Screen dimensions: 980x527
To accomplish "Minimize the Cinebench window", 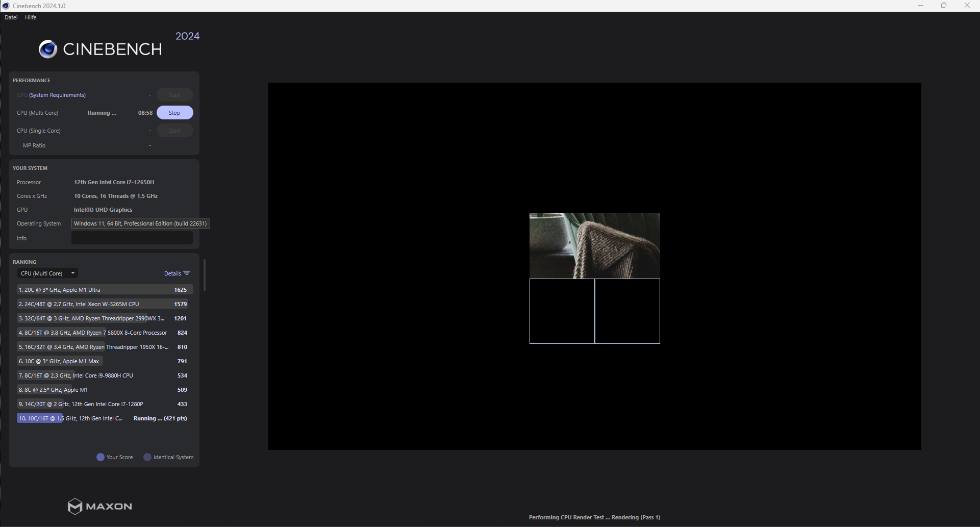I will click(x=921, y=6).
